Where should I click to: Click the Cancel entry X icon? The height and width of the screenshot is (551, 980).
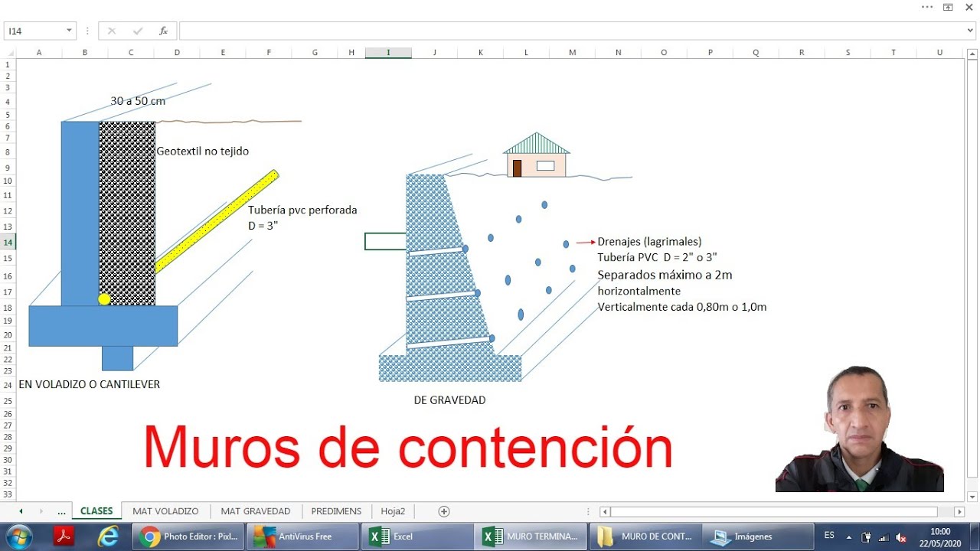pos(112,31)
